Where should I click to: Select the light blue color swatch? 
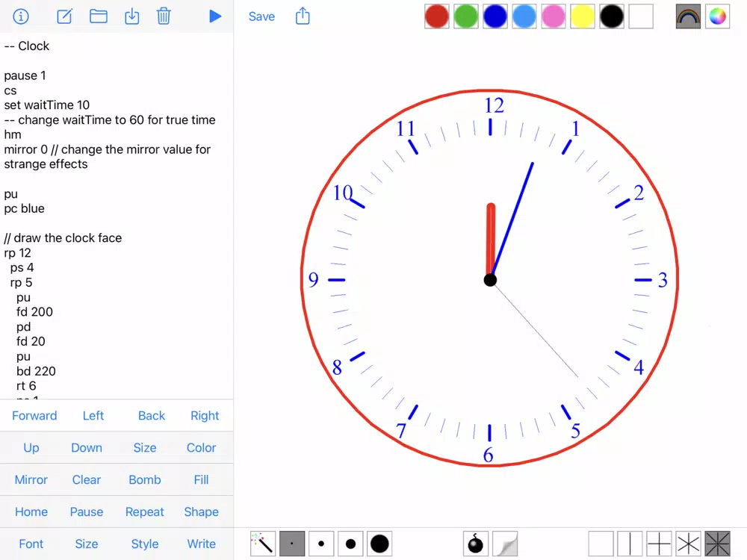pyautogui.click(x=524, y=16)
